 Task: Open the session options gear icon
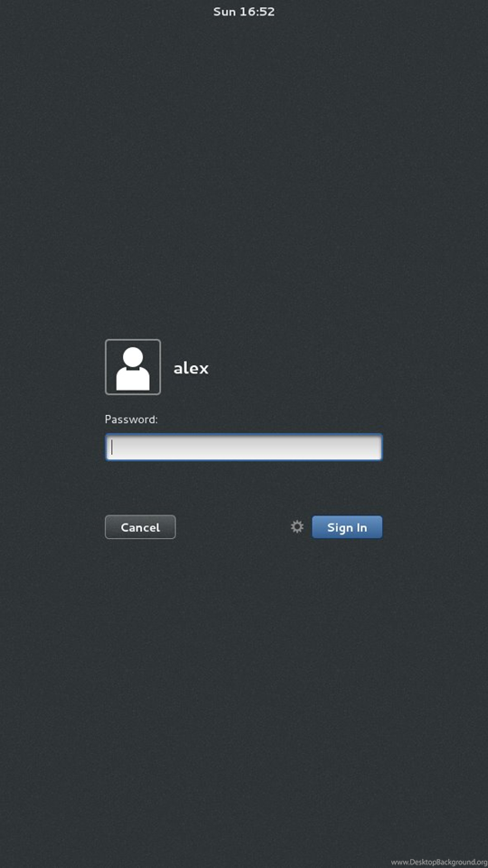(x=297, y=526)
